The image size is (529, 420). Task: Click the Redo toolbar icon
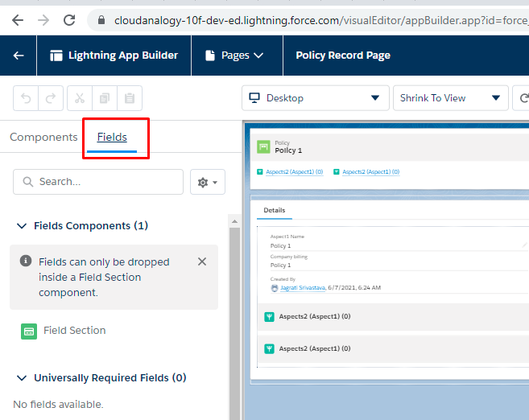51,98
